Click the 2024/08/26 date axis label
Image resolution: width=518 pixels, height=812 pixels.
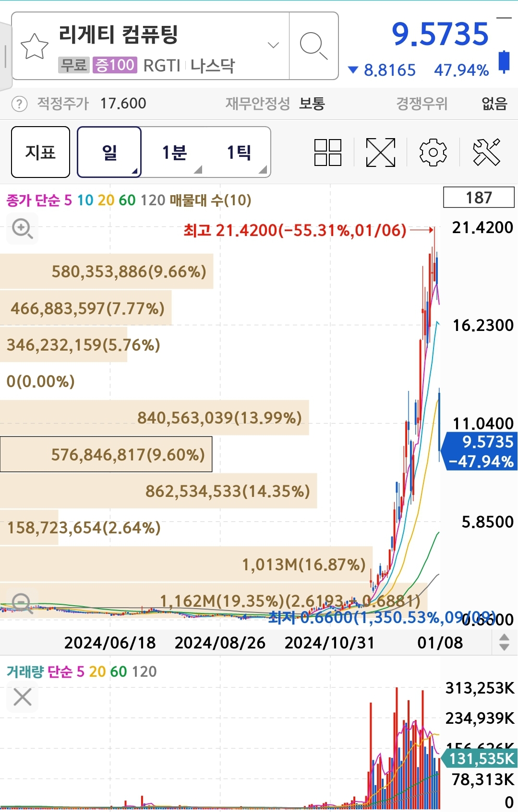220,643
